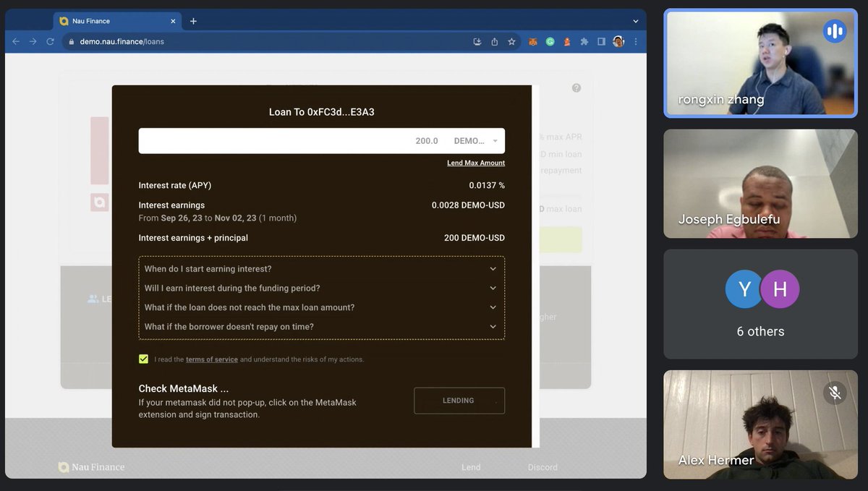Click the lock icon in the address bar

pos(71,42)
